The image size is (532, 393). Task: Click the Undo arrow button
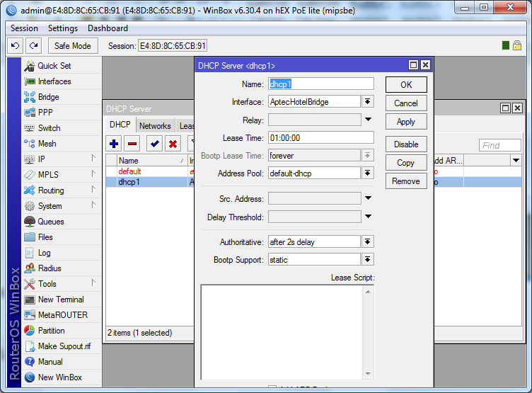click(x=16, y=45)
